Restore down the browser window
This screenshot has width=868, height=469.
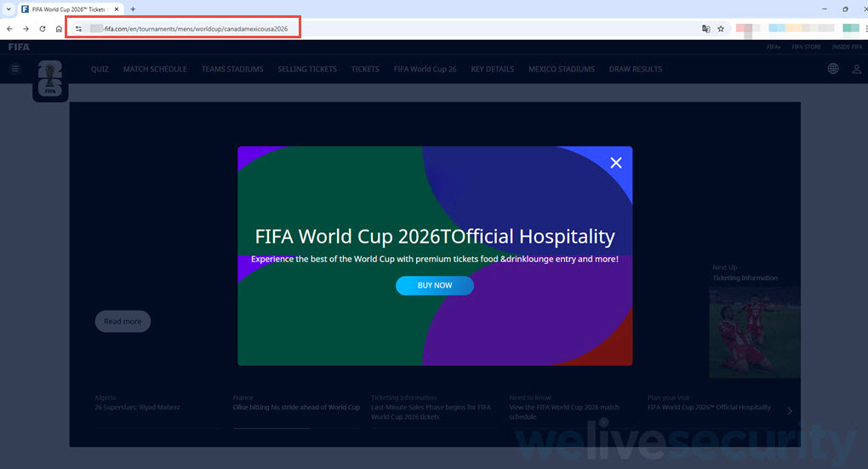(845, 9)
